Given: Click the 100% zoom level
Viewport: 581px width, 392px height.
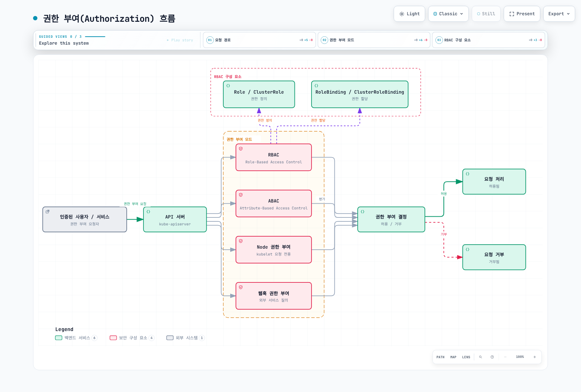Looking at the screenshot, I should pyautogui.click(x=520, y=357).
